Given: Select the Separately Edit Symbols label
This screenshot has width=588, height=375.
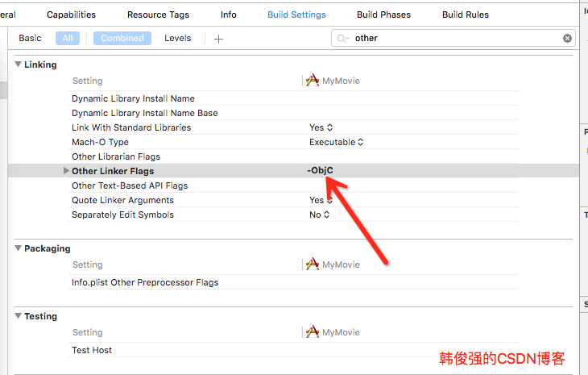Looking at the screenshot, I should click(123, 215).
